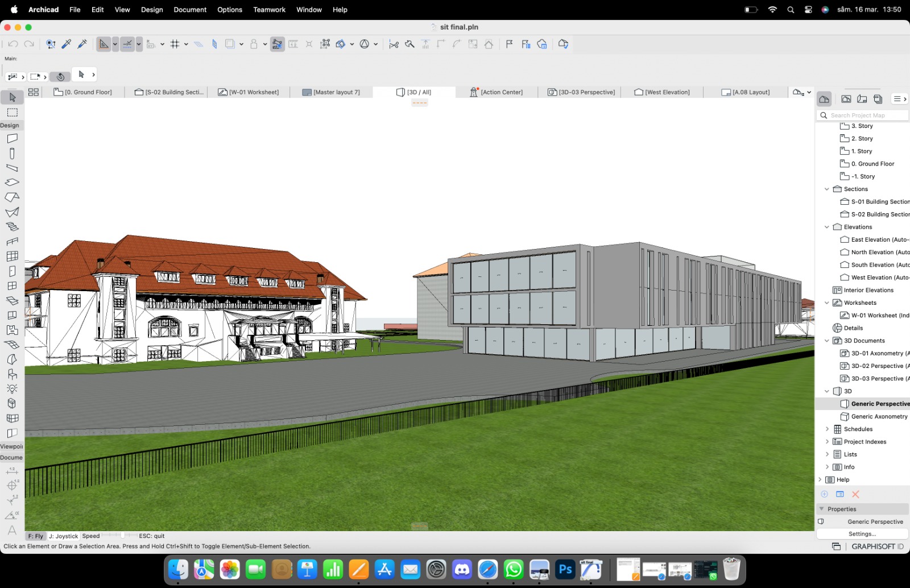This screenshot has width=910, height=588.
Task: Activate the Railing tool
Action: coord(12,242)
